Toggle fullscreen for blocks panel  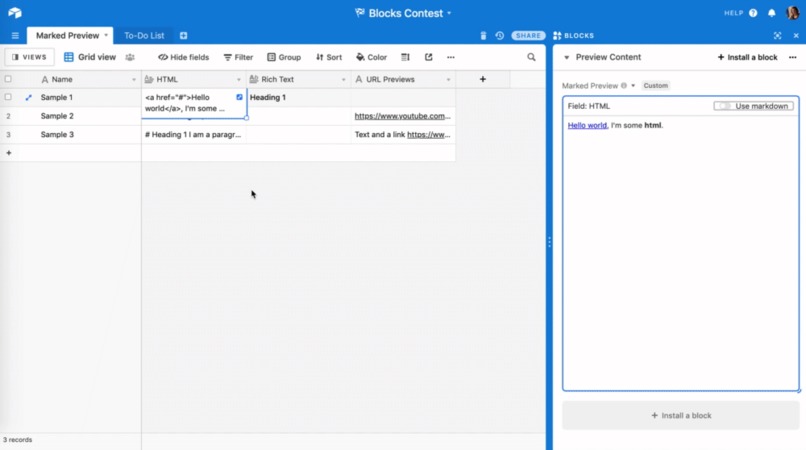pos(777,35)
